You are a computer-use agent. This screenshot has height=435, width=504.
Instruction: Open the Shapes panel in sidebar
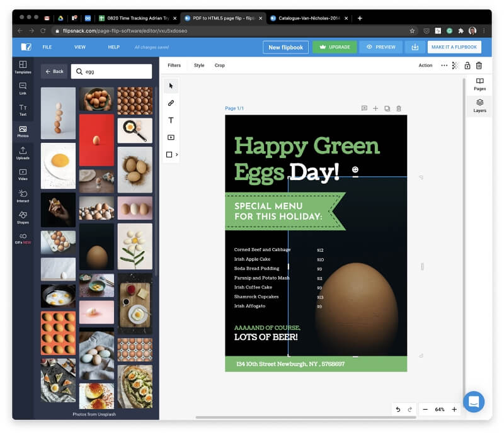tap(23, 218)
